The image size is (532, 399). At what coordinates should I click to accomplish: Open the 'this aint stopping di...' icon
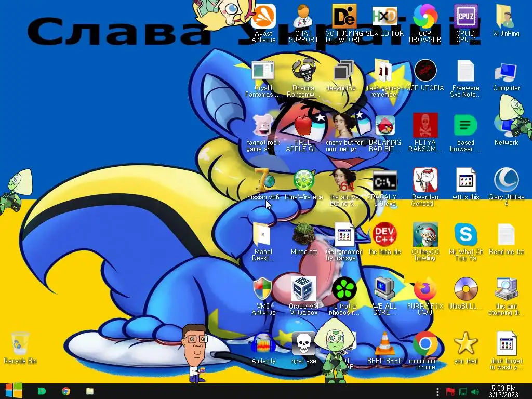coord(506,297)
